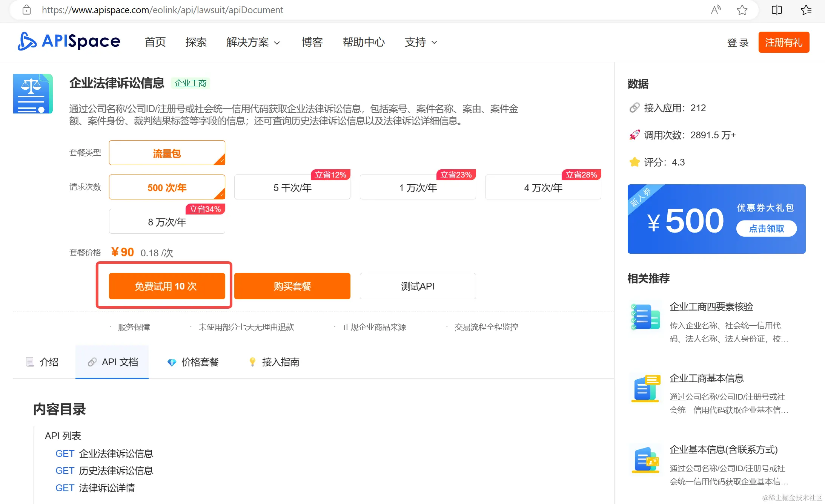Open browser split screen icon

coord(777,10)
